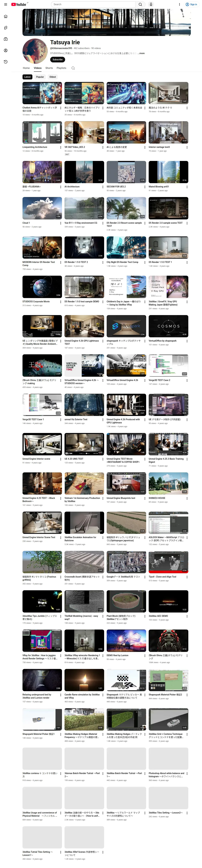Open options menu for Livepainting Architecture video

click(x=61, y=147)
